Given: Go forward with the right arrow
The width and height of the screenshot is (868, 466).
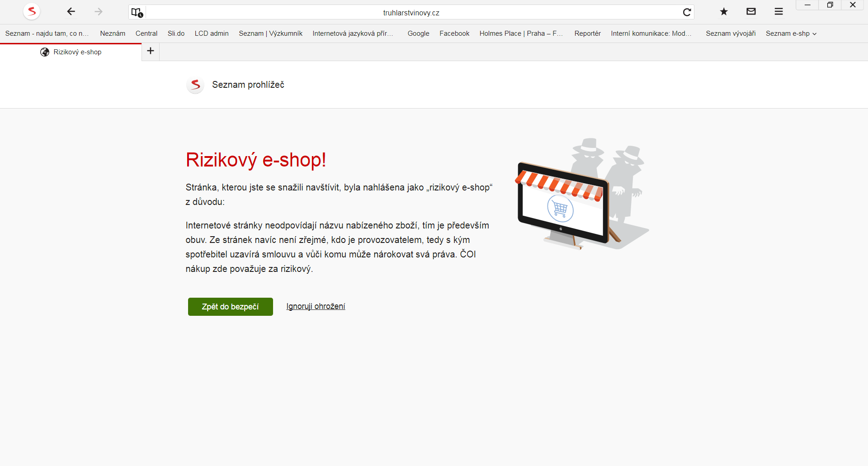Looking at the screenshot, I should pyautogui.click(x=99, y=12).
